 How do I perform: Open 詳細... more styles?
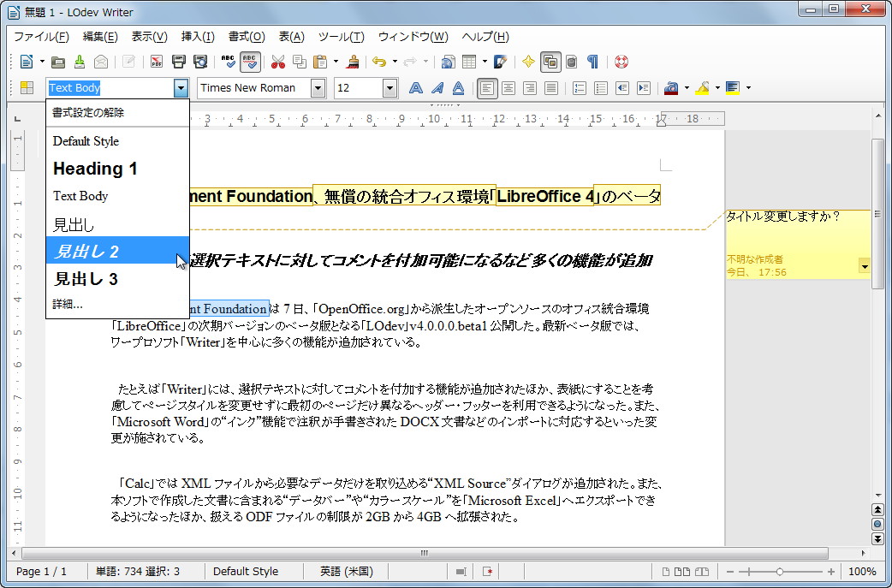117,304
